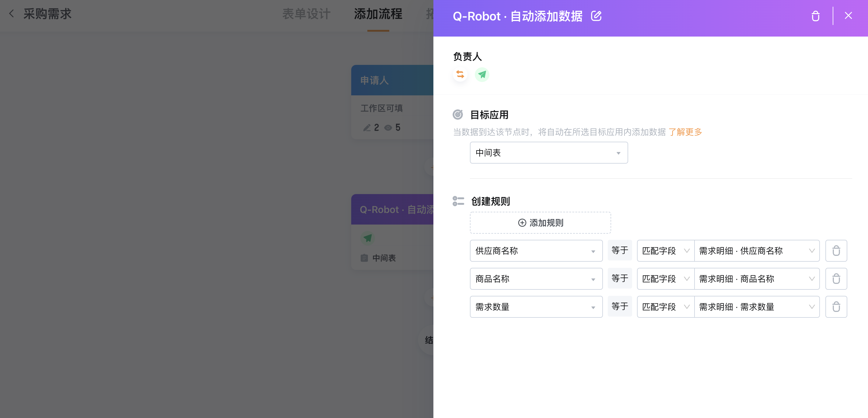Screen dimensions: 868x418
Task: Click the clipboard icon beside 中间表 in the card
Action: tap(364, 258)
